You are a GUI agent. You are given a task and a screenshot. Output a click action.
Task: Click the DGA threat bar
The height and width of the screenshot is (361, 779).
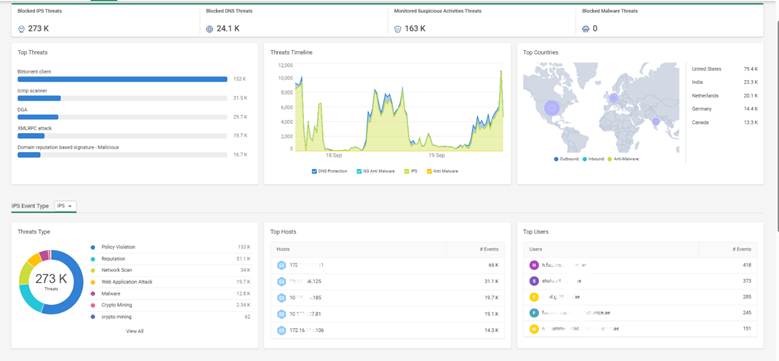pos(38,117)
